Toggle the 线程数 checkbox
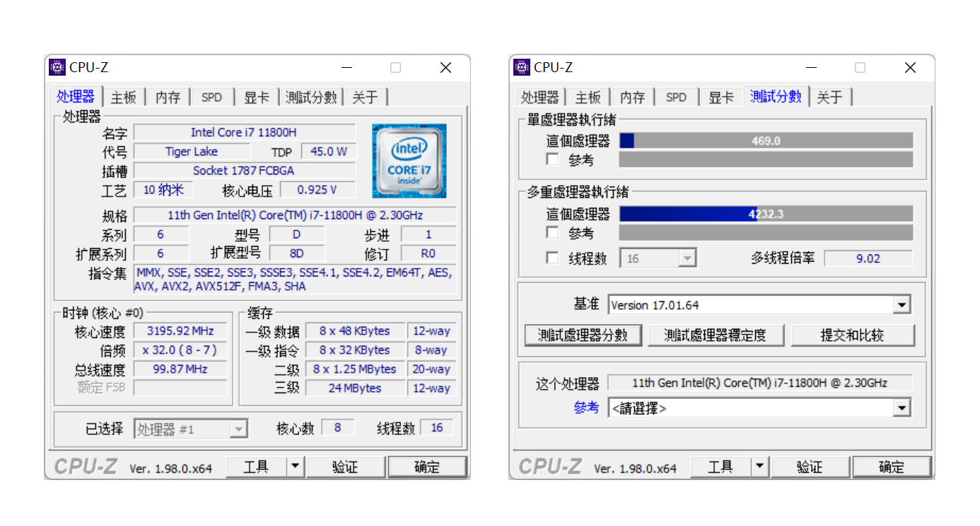 pyautogui.click(x=553, y=258)
